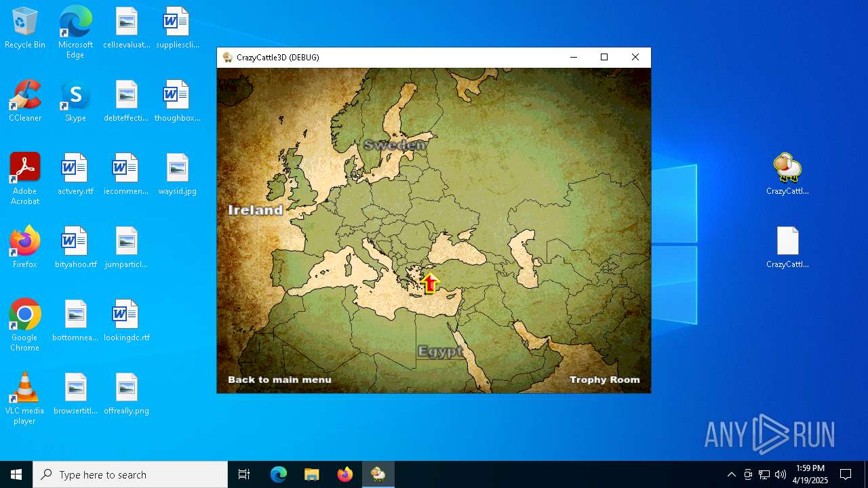The height and width of the screenshot is (488, 868).
Task: Close the CrazyCattle3D window
Action: tap(635, 58)
